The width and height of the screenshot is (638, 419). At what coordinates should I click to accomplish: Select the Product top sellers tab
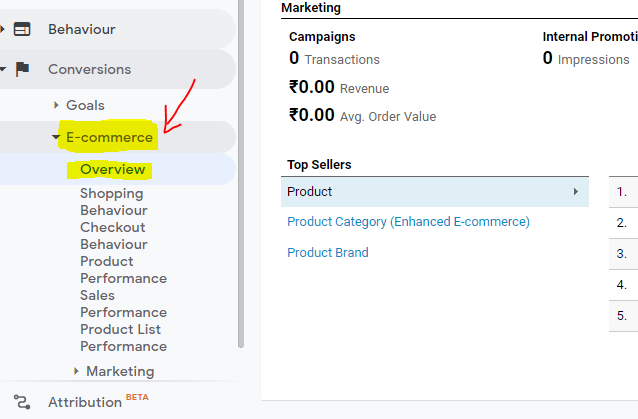310,191
